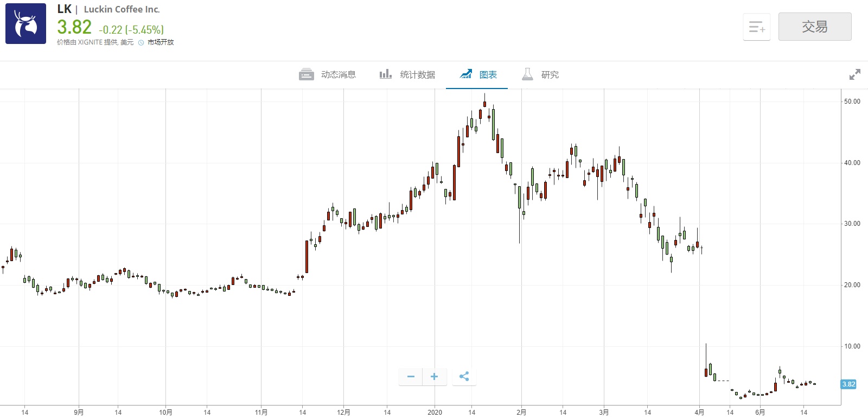Open the add-to-watchlist menu icon
The width and height of the screenshot is (868, 418).
pyautogui.click(x=756, y=27)
